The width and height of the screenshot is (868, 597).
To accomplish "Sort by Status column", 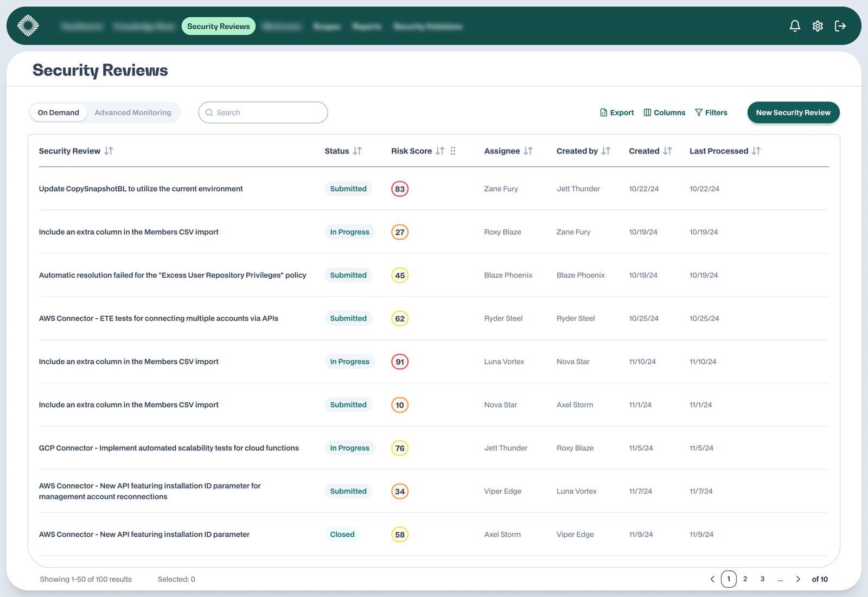I will click(x=357, y=151).
